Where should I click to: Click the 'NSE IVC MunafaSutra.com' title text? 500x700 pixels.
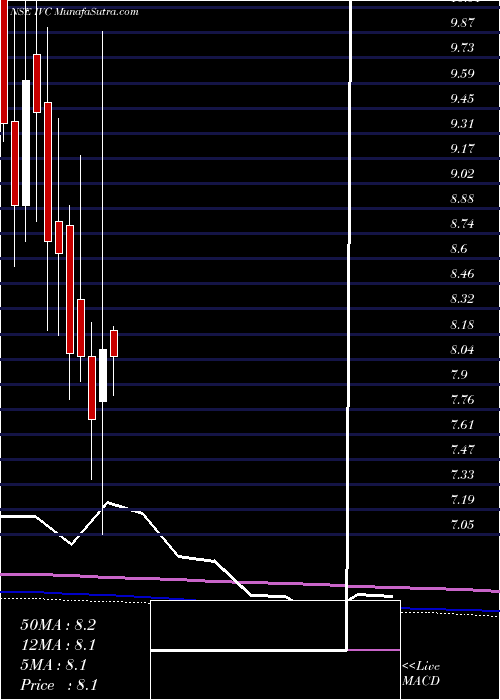73,12
